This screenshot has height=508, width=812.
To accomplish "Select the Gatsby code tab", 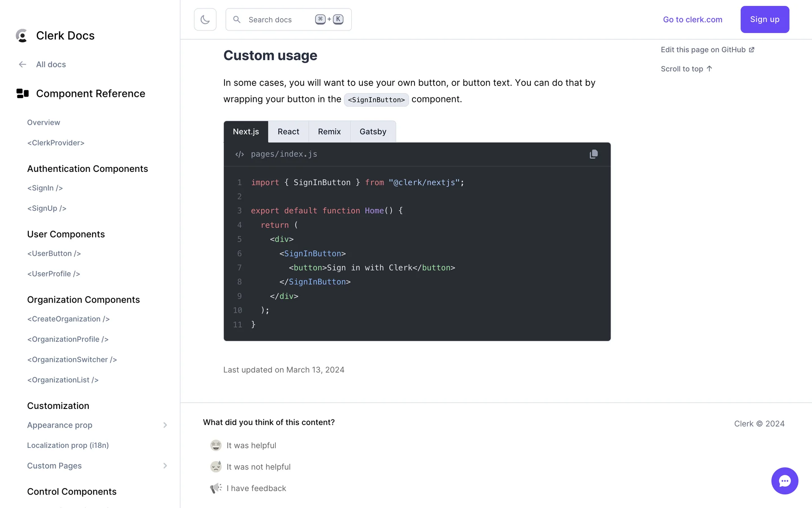I will pyautogui.click(x=373, y=132).
